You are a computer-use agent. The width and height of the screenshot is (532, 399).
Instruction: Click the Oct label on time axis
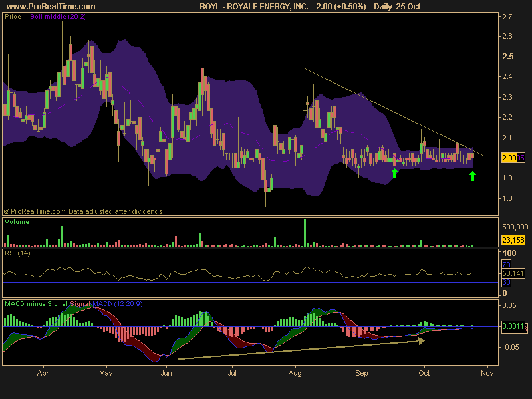coord(424,374)
